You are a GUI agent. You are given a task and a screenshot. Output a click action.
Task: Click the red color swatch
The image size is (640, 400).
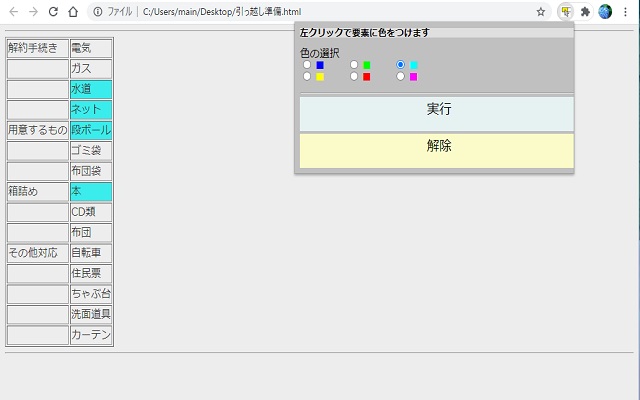tap(367, 77)
